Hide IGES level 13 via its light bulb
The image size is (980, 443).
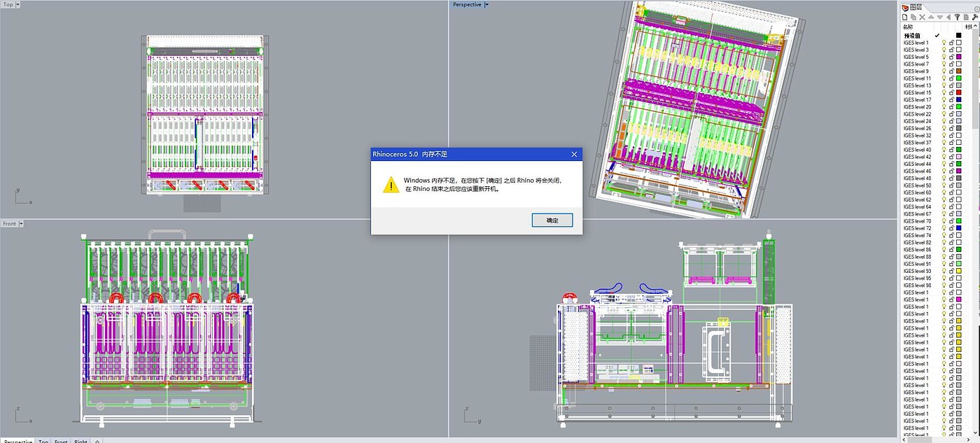click(944, 85)
